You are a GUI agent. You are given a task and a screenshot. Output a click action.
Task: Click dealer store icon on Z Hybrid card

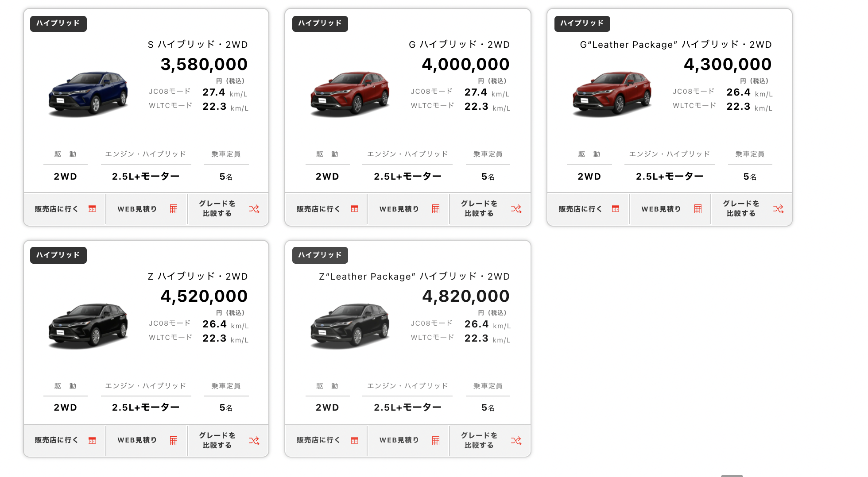pos(92,441)
